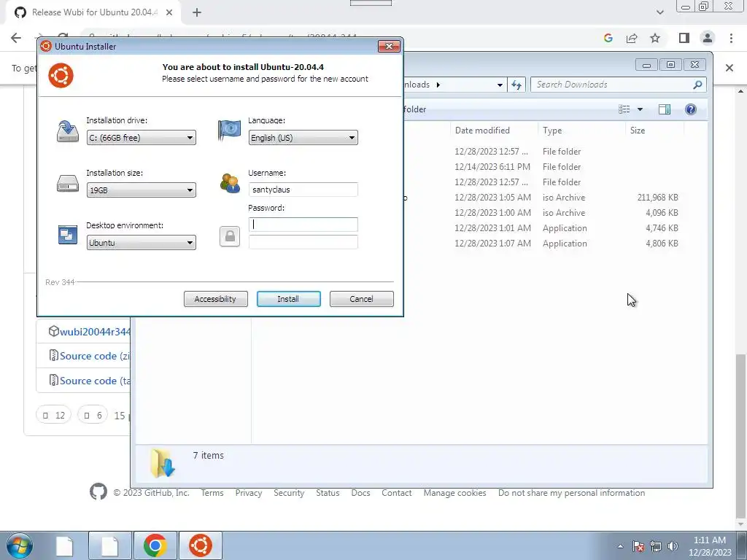Click the language flag icon
747x560 pixels.
(x=229, y=131)
